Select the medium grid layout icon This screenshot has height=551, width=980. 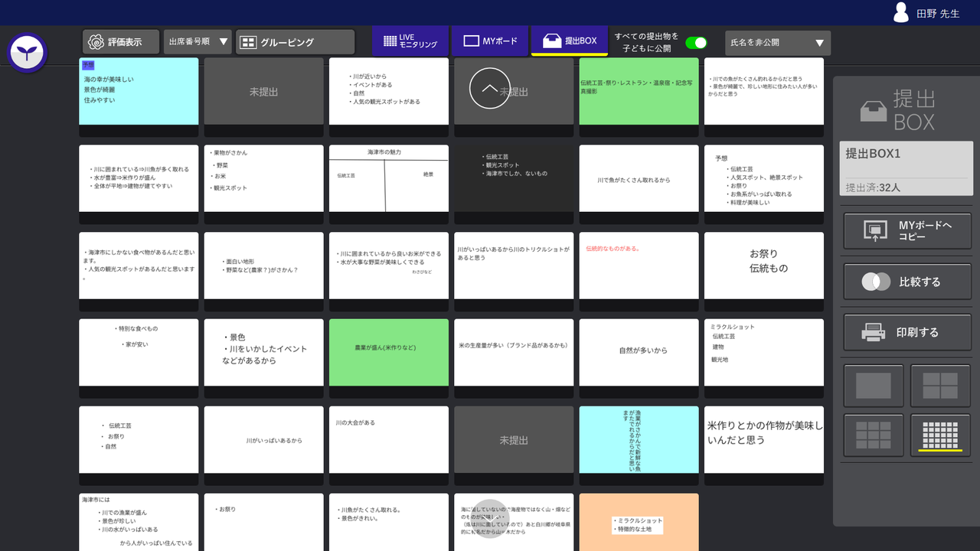coord(873,435)
